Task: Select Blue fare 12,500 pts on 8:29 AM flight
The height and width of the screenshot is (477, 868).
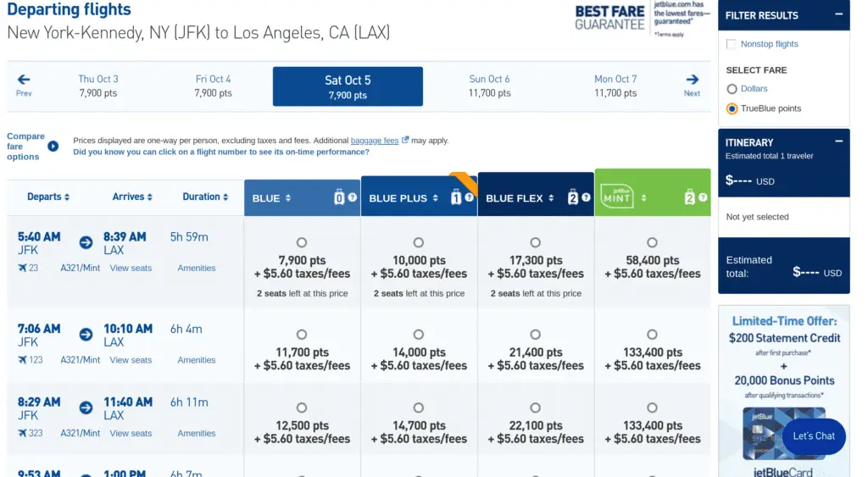Action: tap(302, 408)
